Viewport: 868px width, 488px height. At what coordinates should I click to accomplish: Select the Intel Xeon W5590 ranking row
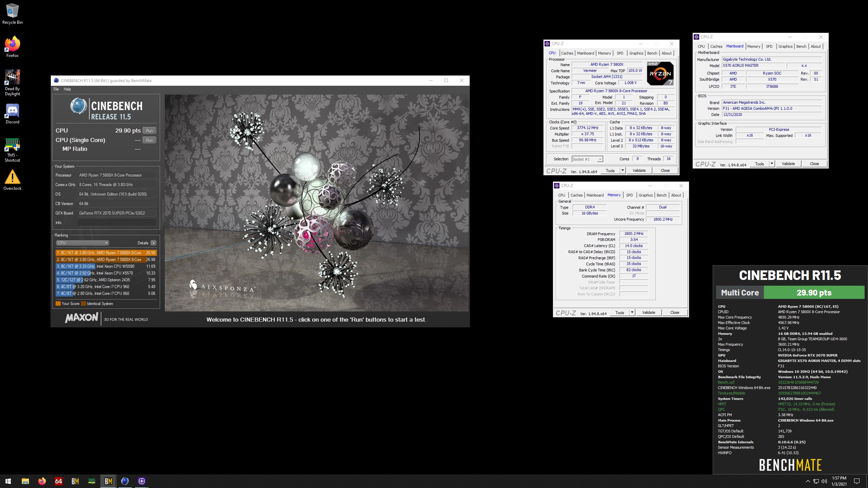(x=106, y=266)
